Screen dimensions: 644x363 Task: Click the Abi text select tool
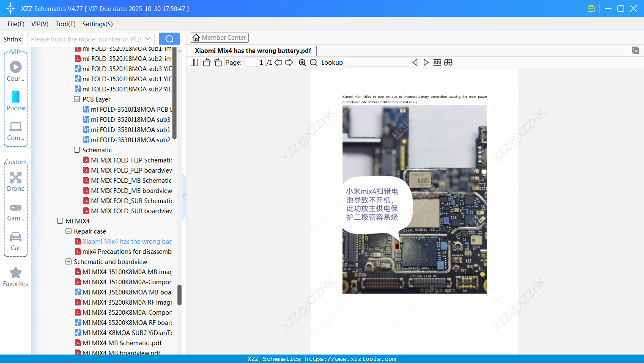(x=437, y=63)
